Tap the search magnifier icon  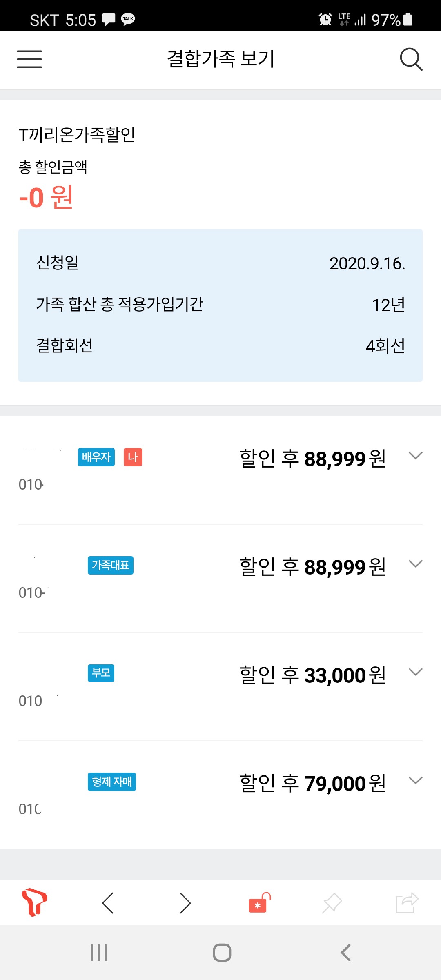[411, 59]
